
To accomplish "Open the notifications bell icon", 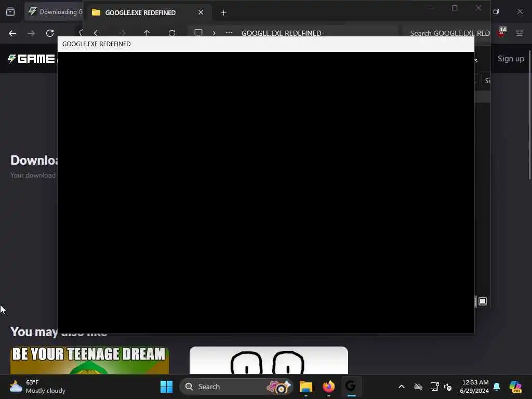I will click(x=497, y=387).
